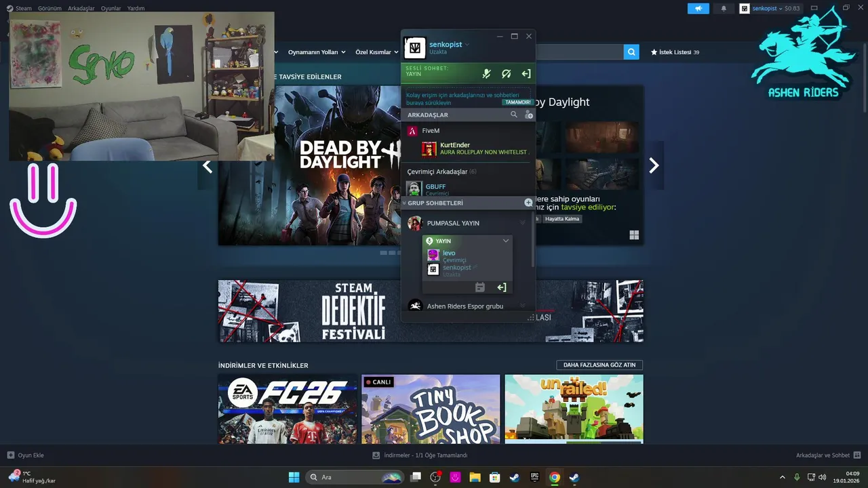Go to previous featured game with left arrow
The image size is (868, 488).
click(208, 165)
